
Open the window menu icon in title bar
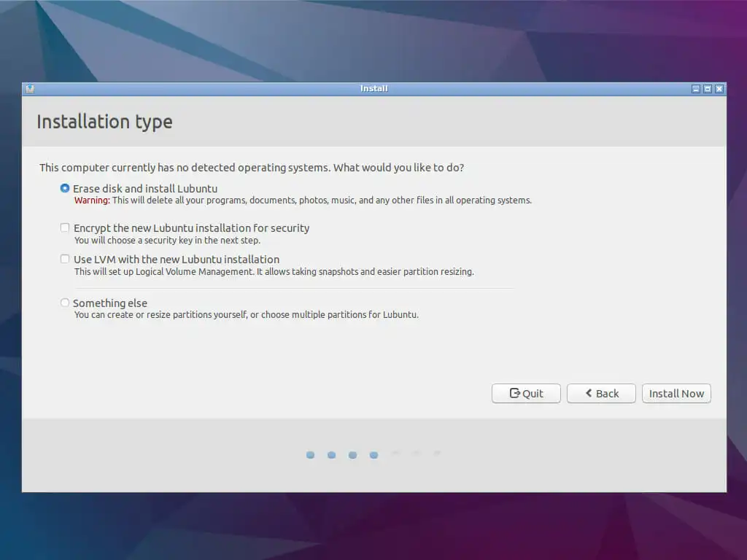[30, 89]
